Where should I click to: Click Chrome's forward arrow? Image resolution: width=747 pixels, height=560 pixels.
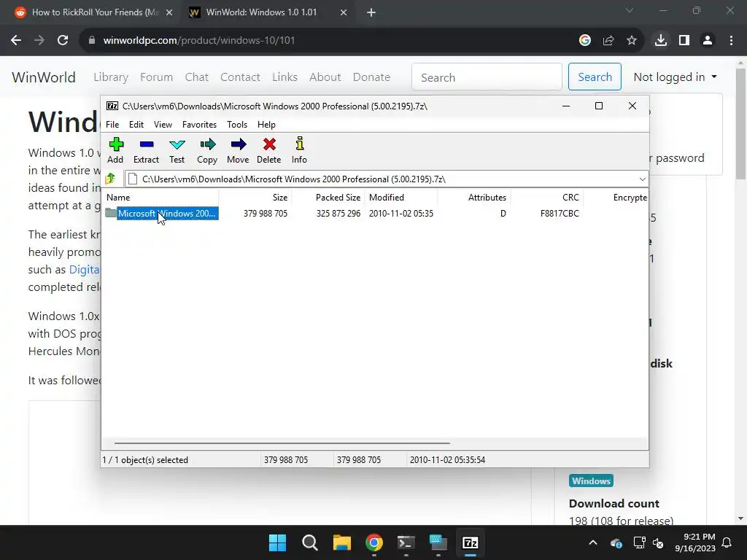[x=39, y=41]
